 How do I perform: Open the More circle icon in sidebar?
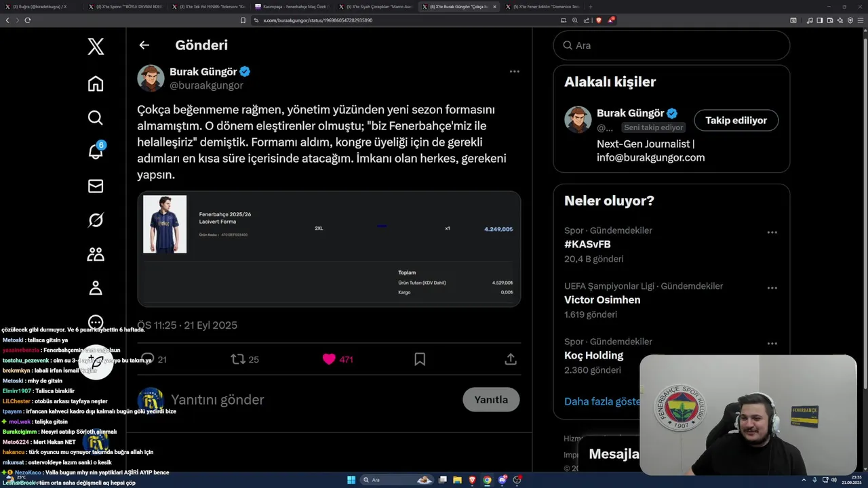96,323
